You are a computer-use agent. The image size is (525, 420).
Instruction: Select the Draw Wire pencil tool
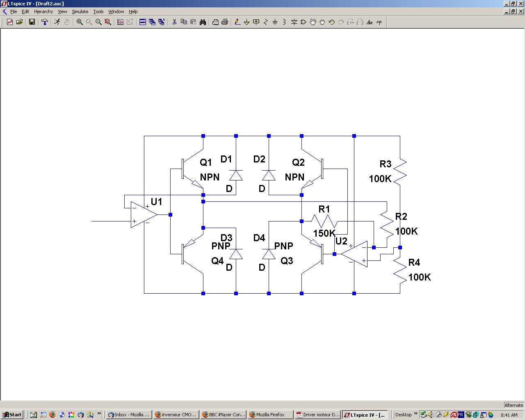coord(237,22)
